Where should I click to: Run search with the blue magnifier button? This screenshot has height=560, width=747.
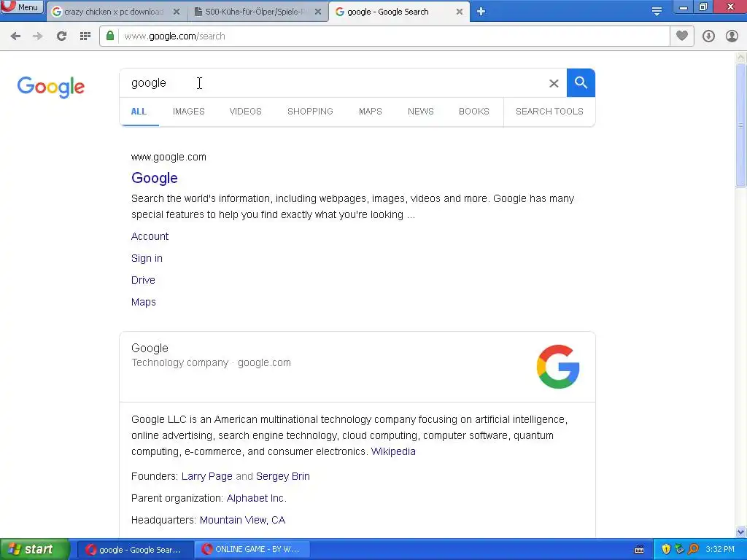point(581,83)
